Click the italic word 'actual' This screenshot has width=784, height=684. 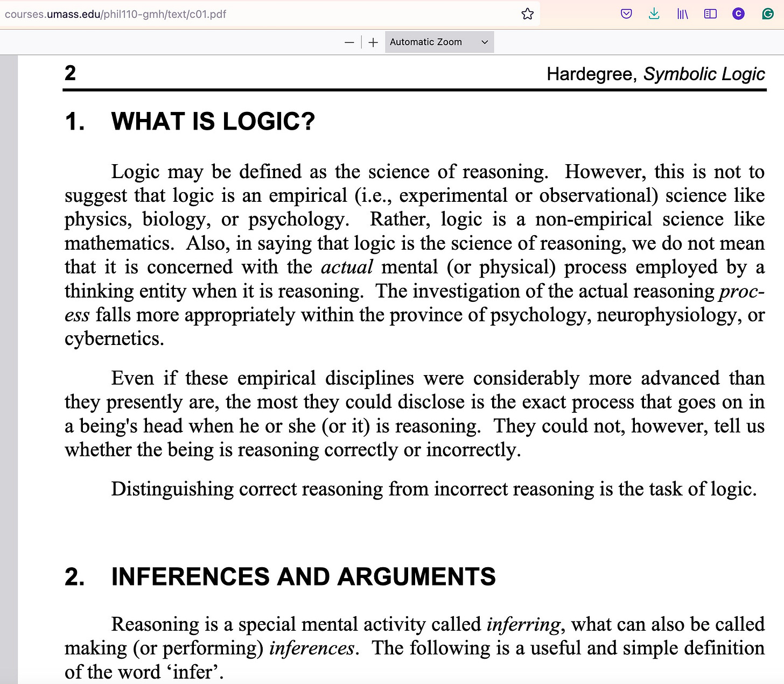pos(347,267)
